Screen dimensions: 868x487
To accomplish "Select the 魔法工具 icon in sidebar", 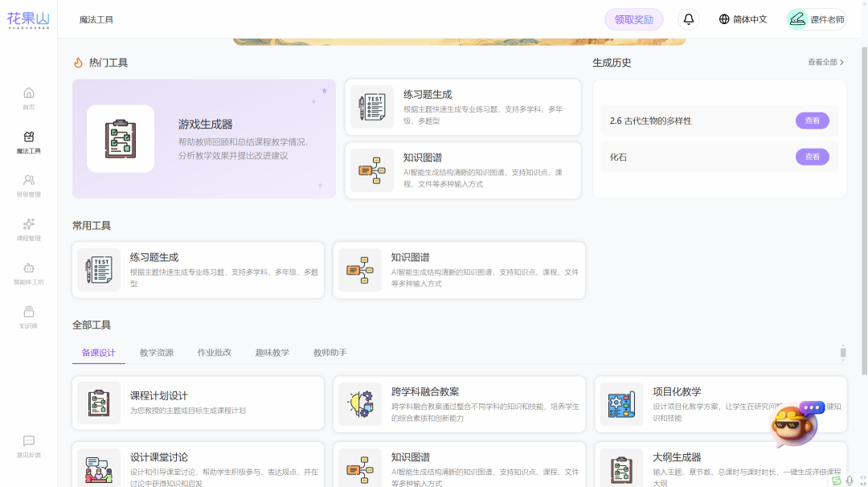I will tap(28, 141).
